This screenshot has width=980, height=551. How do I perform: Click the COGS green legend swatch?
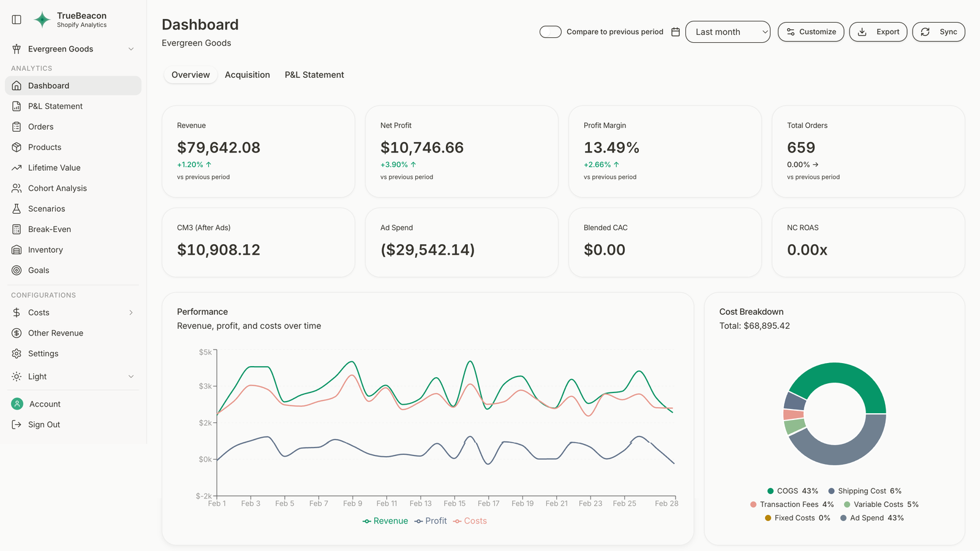tap(771, 491)
